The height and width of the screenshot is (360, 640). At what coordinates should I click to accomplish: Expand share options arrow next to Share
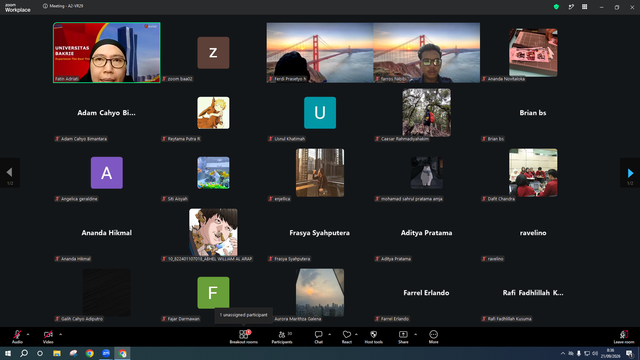click(416, 334)
